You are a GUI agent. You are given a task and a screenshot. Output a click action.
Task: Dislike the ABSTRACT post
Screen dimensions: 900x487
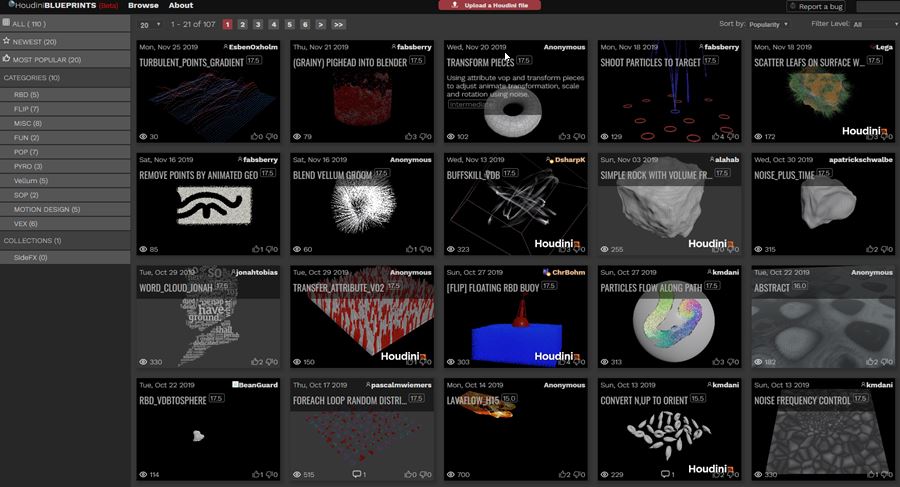click(887, 362)
